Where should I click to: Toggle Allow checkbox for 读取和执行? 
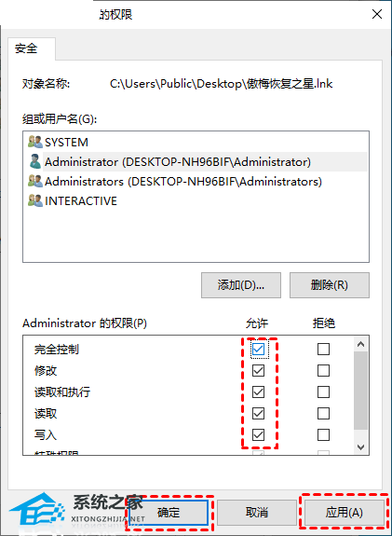[x=258, y=392]
